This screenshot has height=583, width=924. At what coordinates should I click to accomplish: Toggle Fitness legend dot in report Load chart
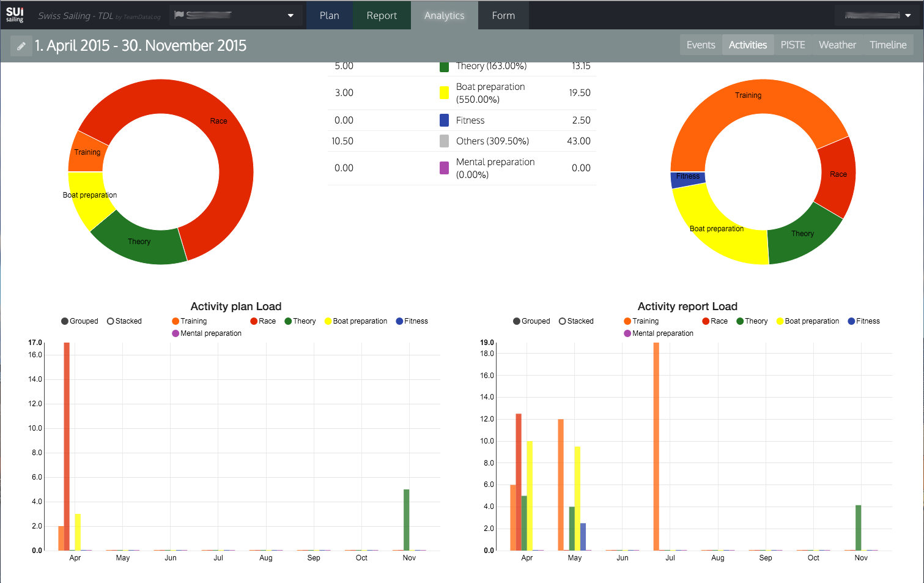click(x=851, y=321)
